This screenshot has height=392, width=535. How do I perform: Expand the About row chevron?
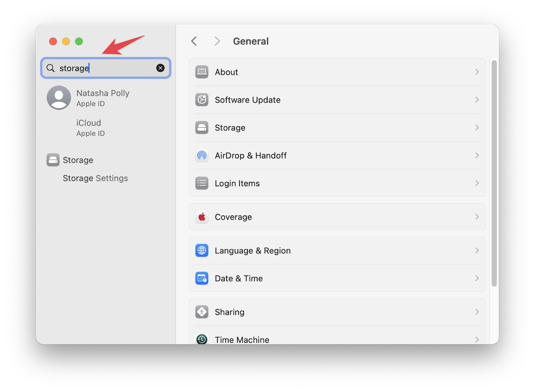[x=477, y=72]
